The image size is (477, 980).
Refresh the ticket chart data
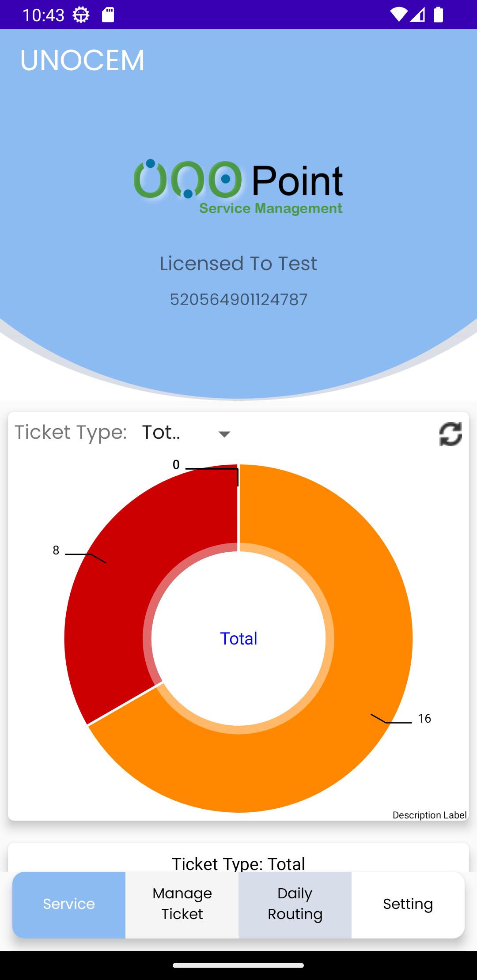coord(450,434)
